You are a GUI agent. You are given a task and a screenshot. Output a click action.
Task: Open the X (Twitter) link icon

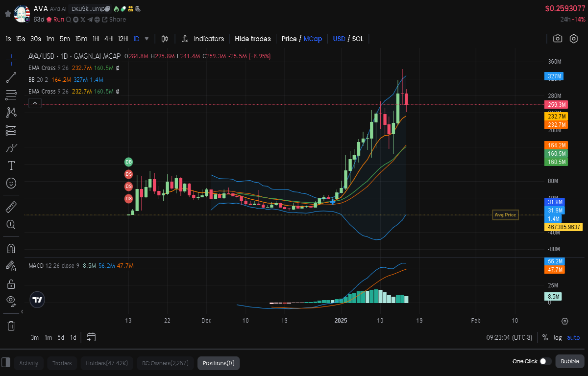point(83,20)
